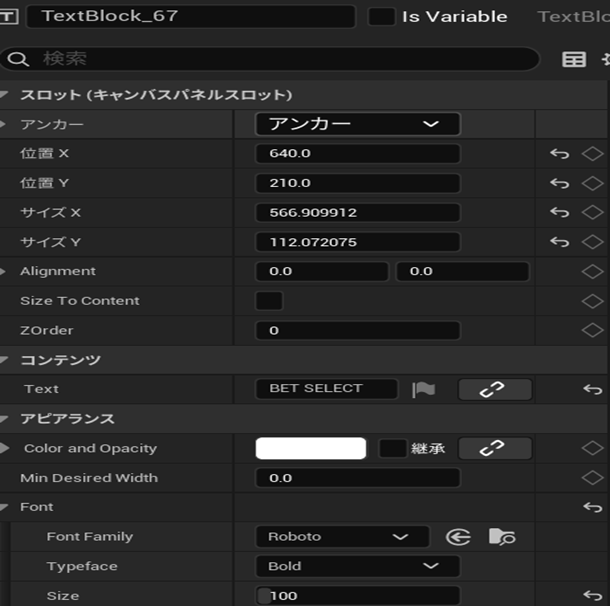Image resolution: width=610 pixels, height=606 pixels.
Task: Click the bind link button for Text
Action: click(494, 389)
